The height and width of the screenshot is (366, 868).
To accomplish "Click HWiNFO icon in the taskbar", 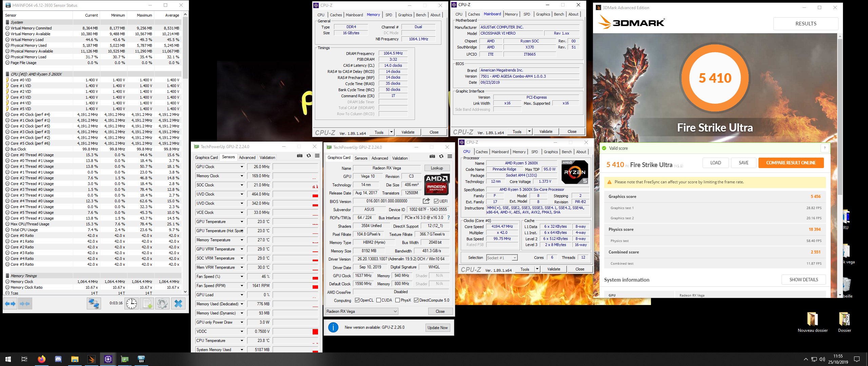I will (141, 359).
